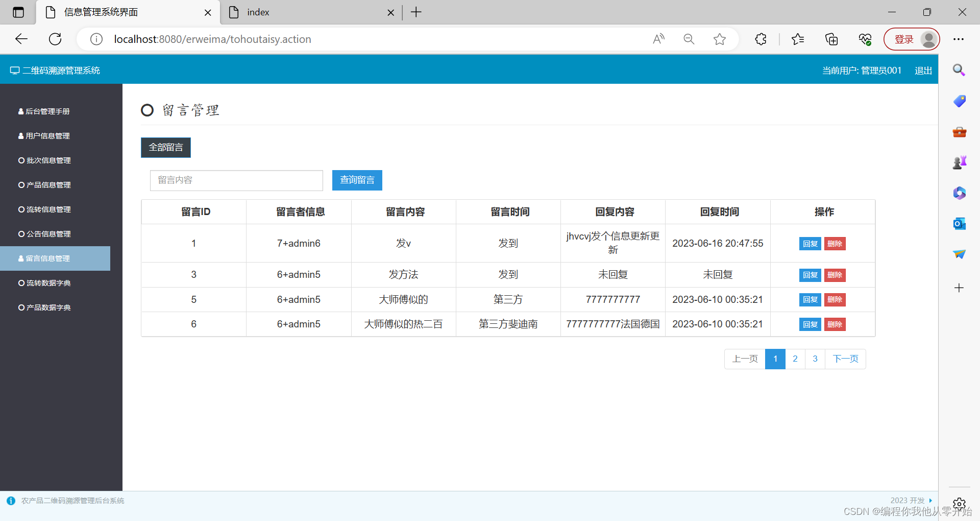Click the 登录 profile button
Image resolution: width=980 pixels, height=521 pixels.
click(912, 39)
